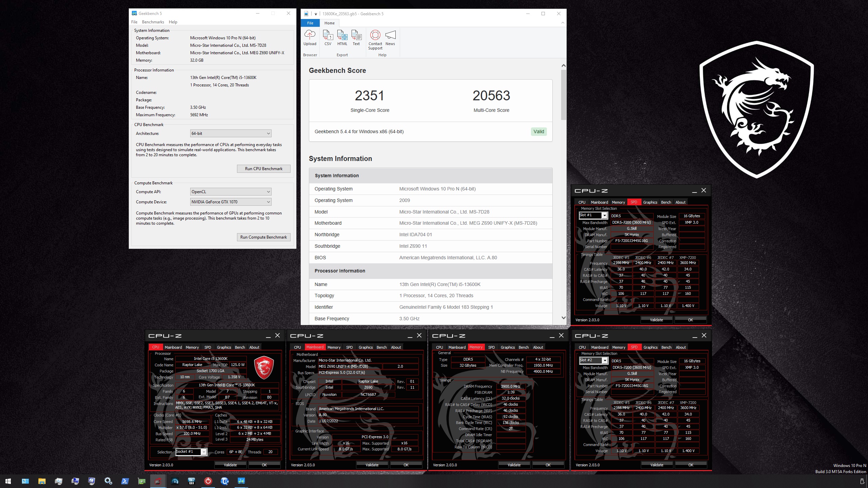This screenshot has height=488, width=868.
Task: Click the third computer monitor icon on the taskbar
Action: [92, 481]
